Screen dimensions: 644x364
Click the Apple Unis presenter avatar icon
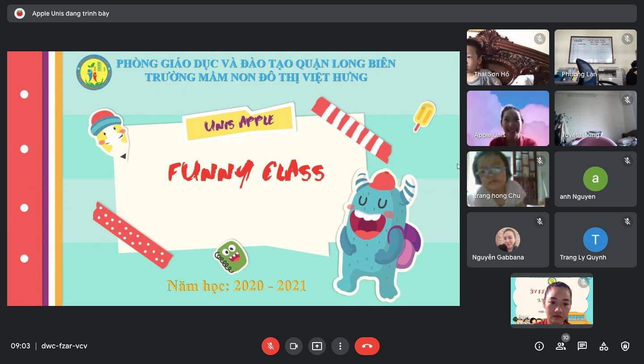[20, 13]
